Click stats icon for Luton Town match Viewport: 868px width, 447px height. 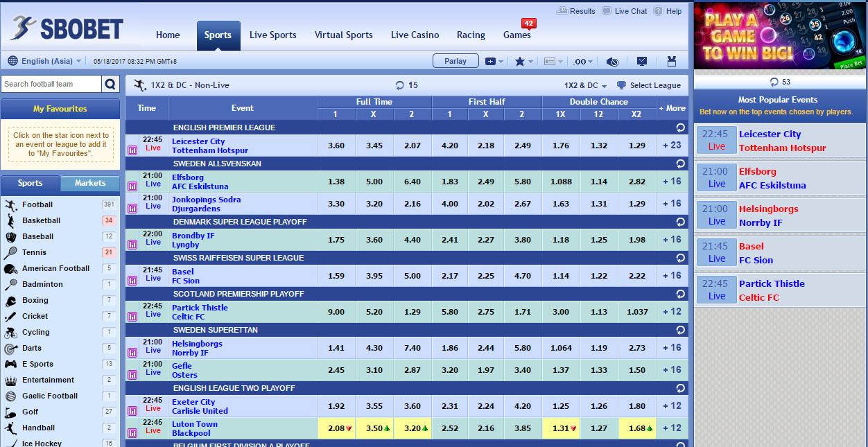[132, 432]
